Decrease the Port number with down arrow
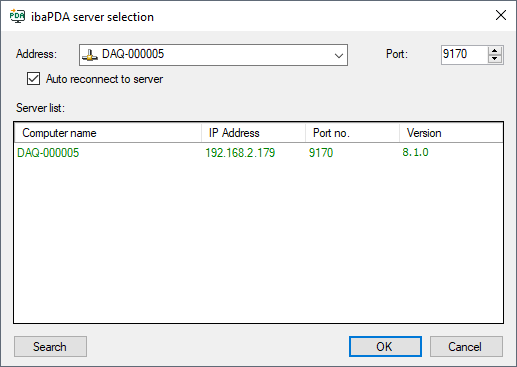This screenshot has height=367, width=517. coord(495,59)
